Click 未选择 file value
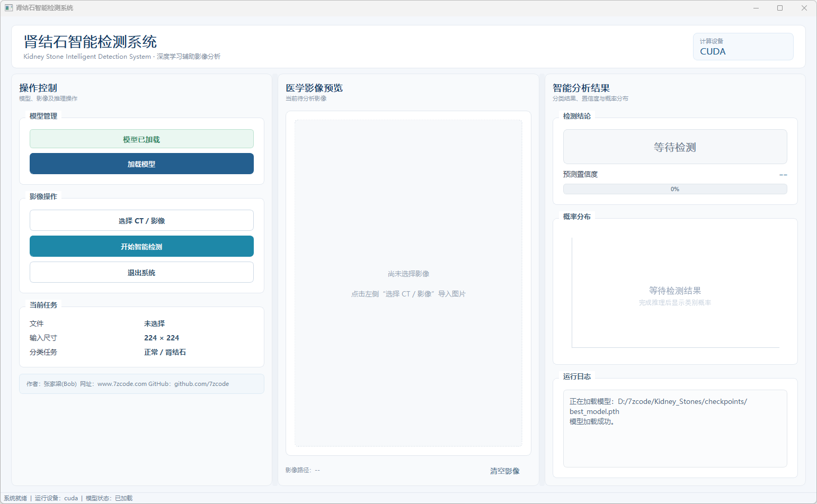The width and height of the screenshot is (817, 504). (154, 323)
